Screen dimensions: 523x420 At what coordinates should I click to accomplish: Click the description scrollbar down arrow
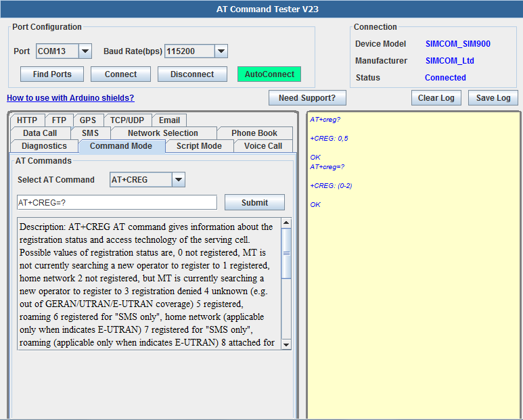[286, 345]
